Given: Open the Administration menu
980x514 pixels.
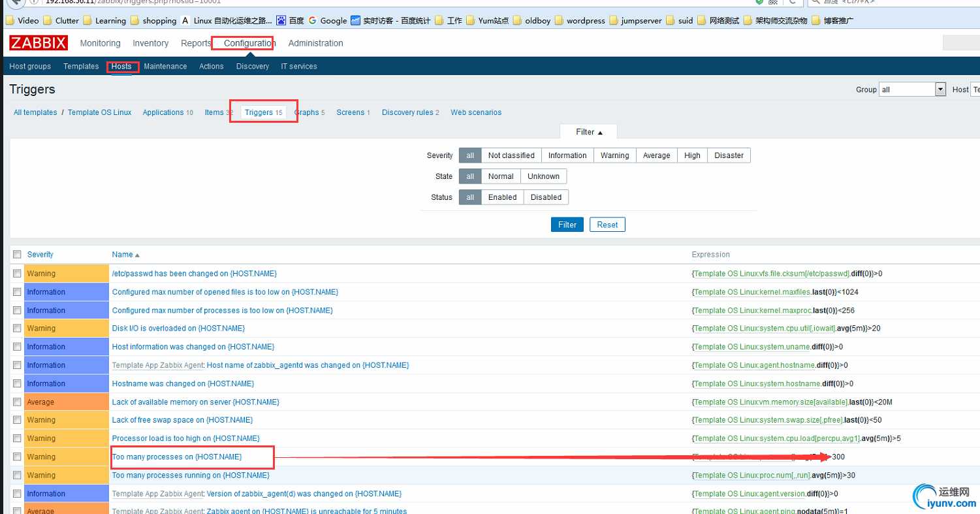Looking at the screenshot, I should pos(315,43).
